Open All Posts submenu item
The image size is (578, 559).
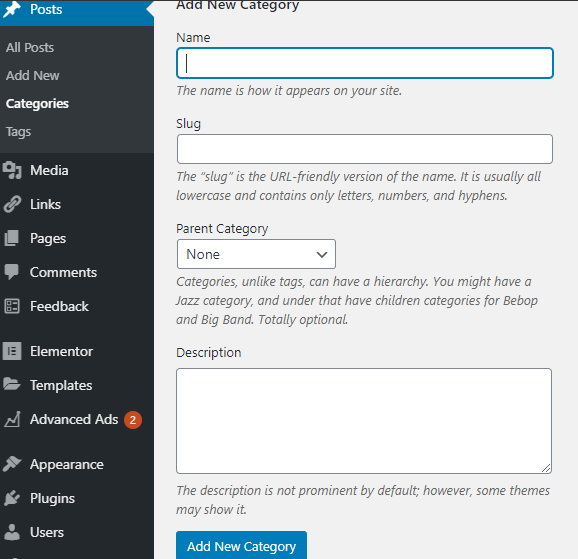click(x=30, y=48)
